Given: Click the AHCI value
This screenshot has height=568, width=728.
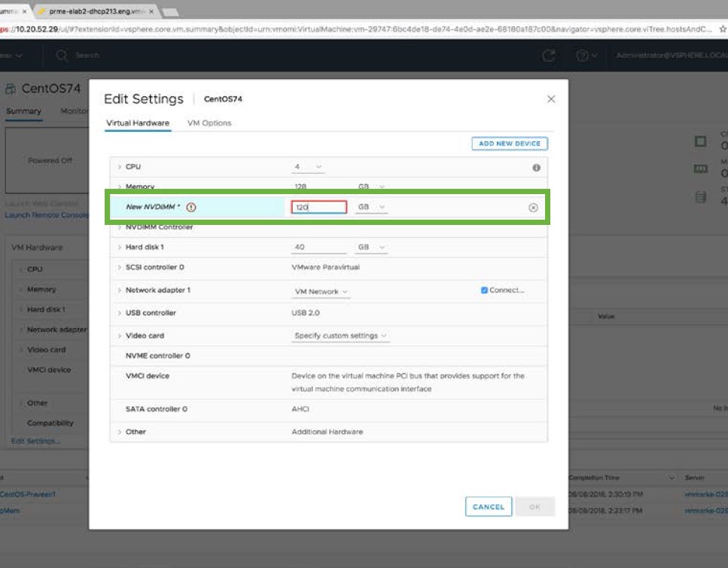Looking at the screenshot, I should click(x=300, y=409).
